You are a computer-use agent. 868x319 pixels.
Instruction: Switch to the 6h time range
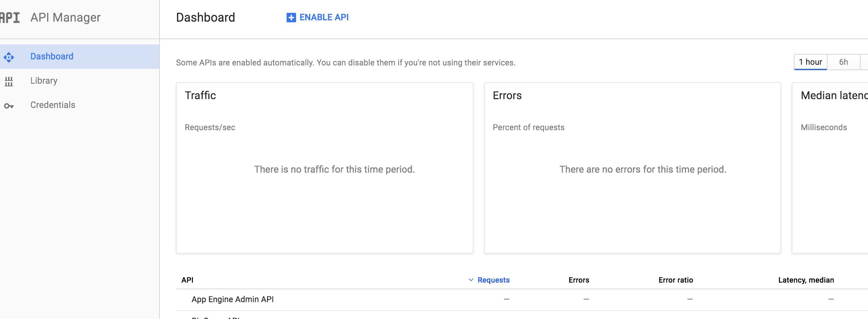click(x=843, y=62)
